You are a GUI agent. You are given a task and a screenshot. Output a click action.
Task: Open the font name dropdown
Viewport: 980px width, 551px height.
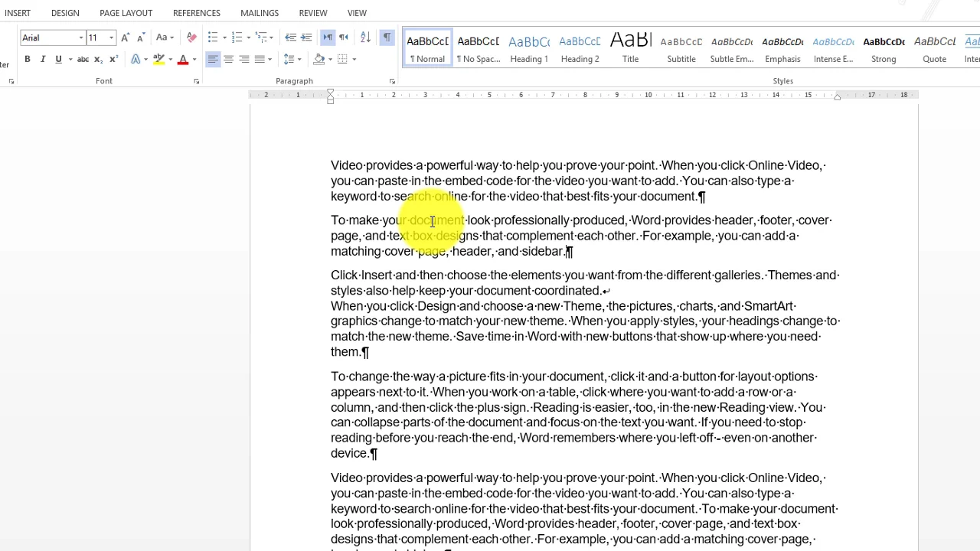[80, 37]
